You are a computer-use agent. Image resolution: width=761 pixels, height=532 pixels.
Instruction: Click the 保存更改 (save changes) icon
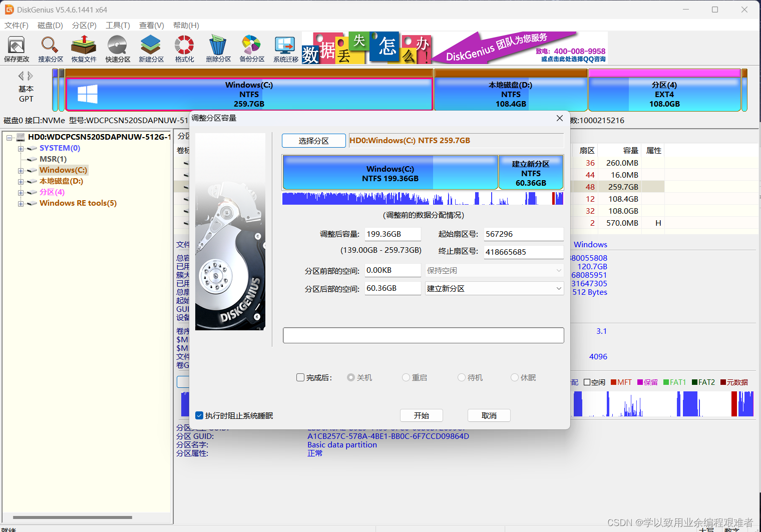coord(17,49)
